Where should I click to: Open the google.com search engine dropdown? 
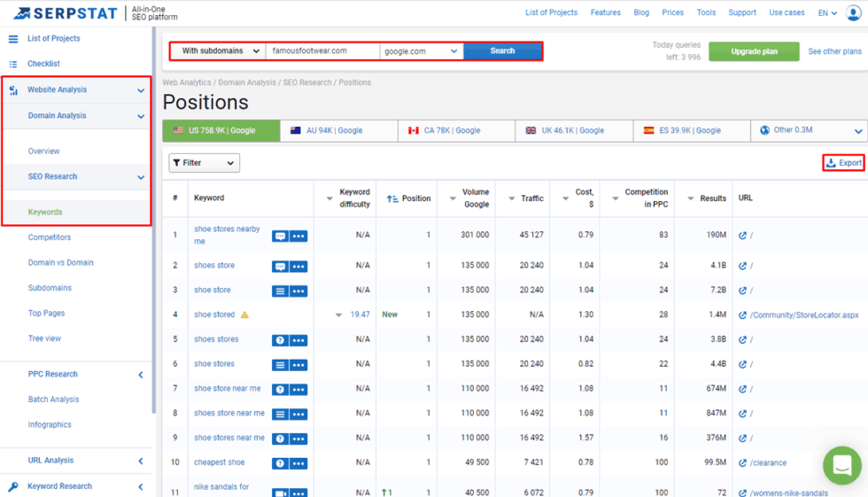[x=421, y=51]
